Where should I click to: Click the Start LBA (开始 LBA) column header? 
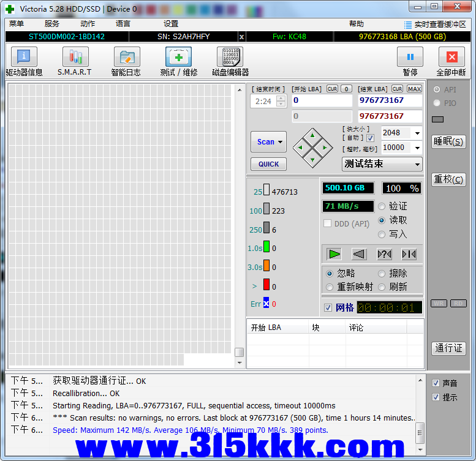click(x=278, y=328)
